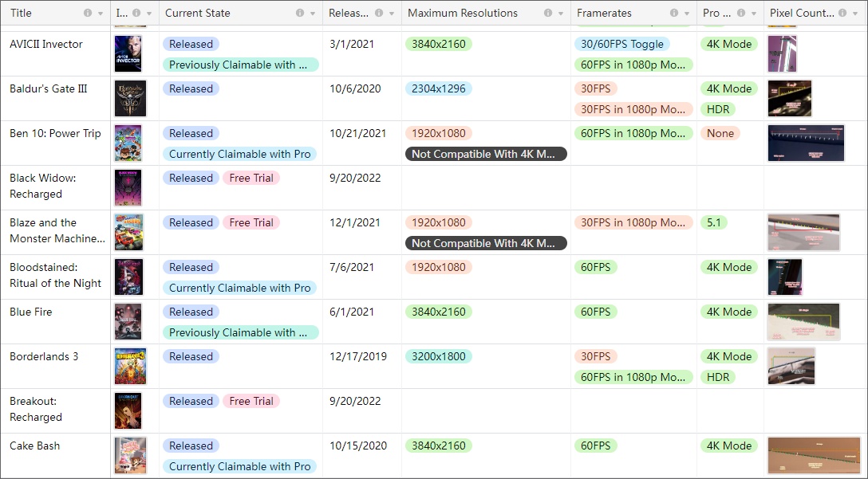Open the Bloodstained cover image
Image resolution: width=868 pixels, height=479 pixels.
[x=129, y=277]
